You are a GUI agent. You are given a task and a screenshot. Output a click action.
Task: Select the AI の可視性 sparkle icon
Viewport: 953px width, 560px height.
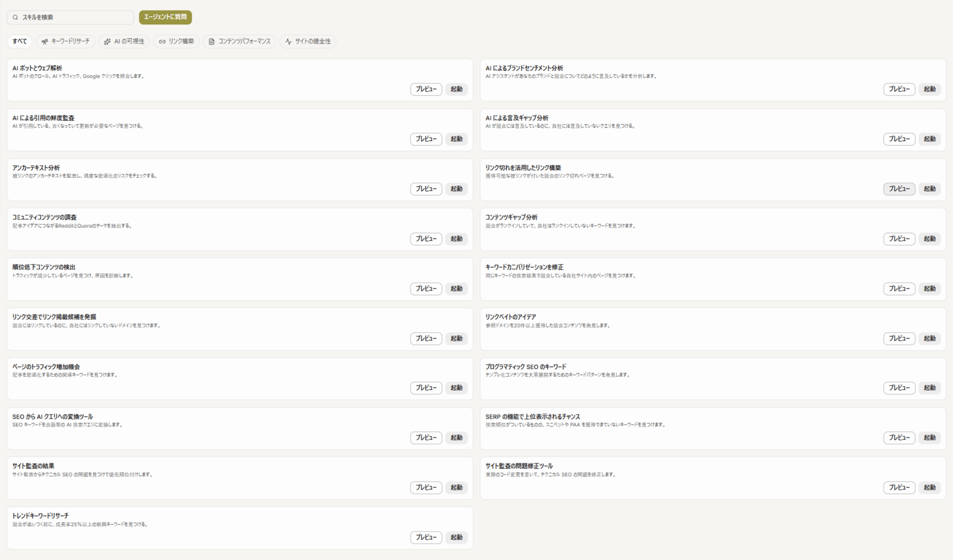(x=107, y=42)
